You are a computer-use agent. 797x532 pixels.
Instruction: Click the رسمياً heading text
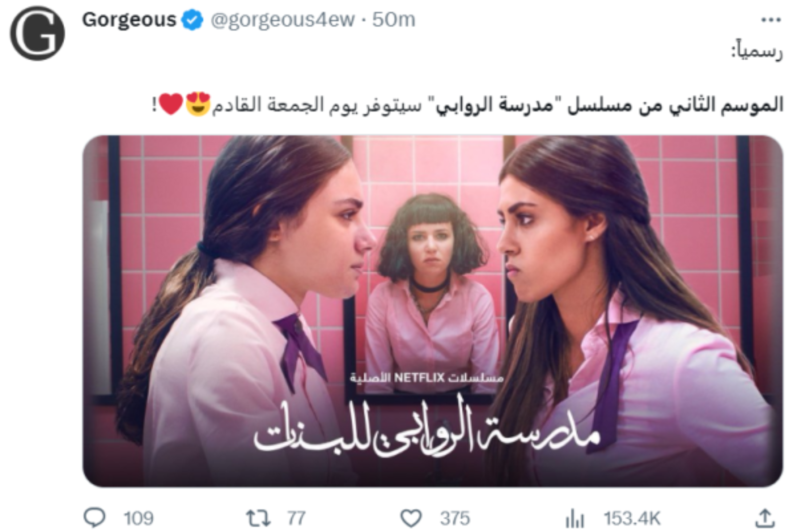click(x=757, y=51)
